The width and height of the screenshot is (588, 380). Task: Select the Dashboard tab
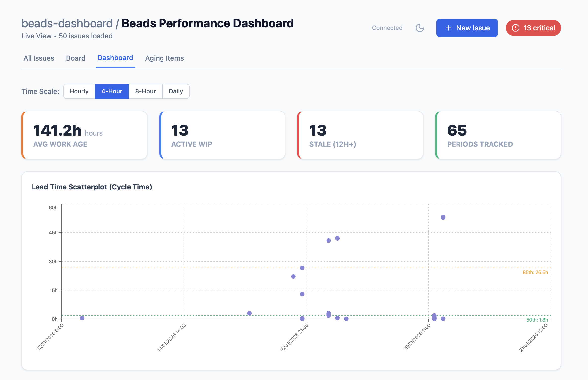115,58
